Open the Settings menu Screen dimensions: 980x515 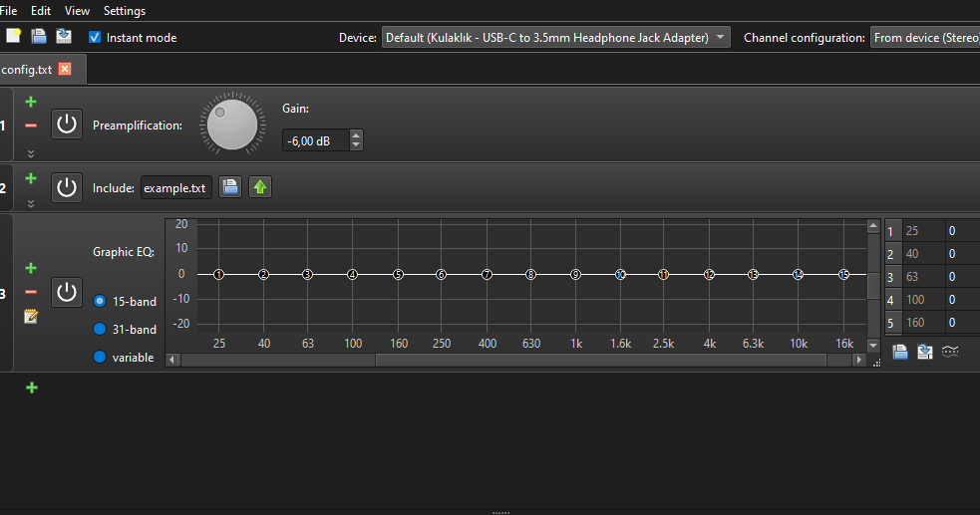tap(125, 11)
